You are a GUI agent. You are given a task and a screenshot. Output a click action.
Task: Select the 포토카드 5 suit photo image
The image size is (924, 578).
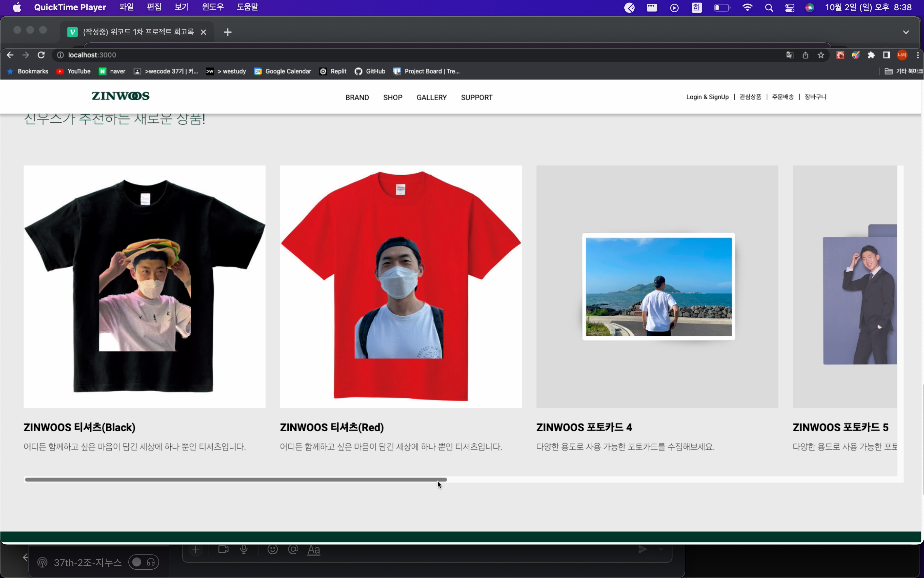844,286
